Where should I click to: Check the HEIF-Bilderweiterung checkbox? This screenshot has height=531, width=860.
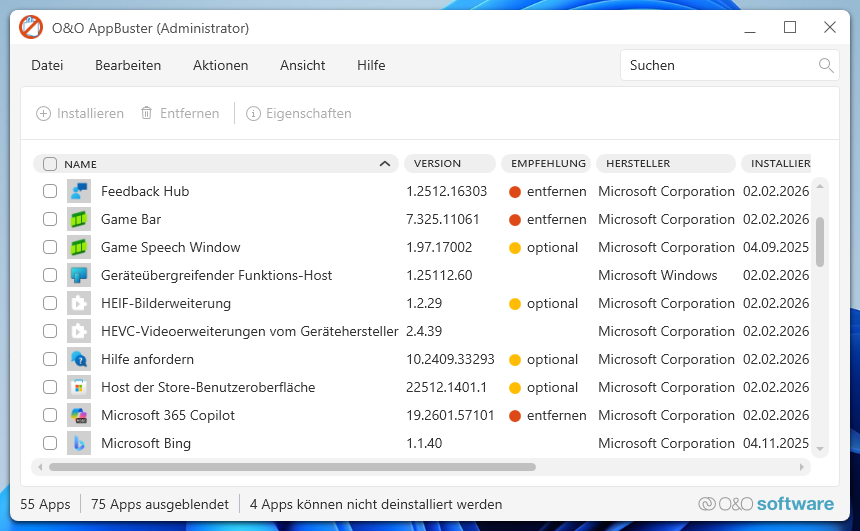[50, 303]
